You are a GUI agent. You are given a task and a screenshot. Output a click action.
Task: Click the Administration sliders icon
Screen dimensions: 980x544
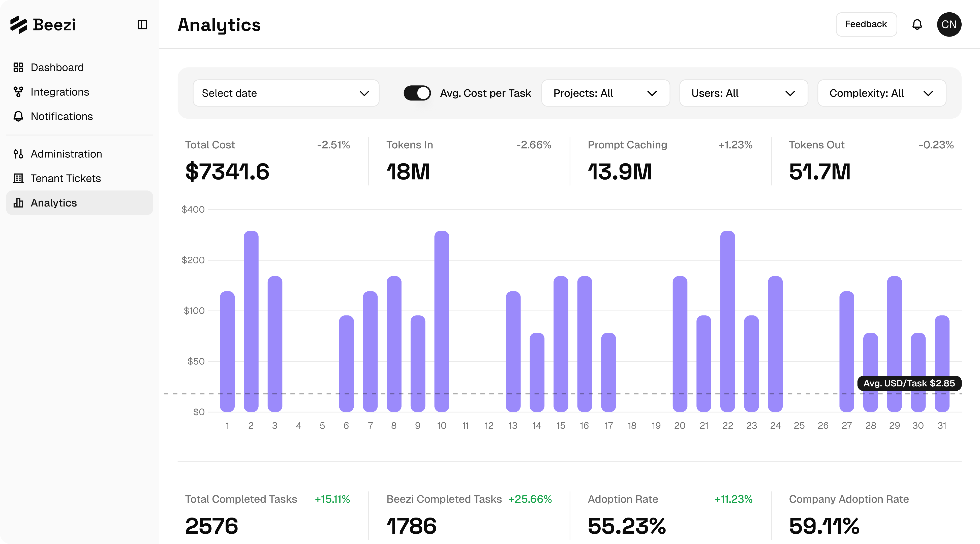(x=18, y=154)
